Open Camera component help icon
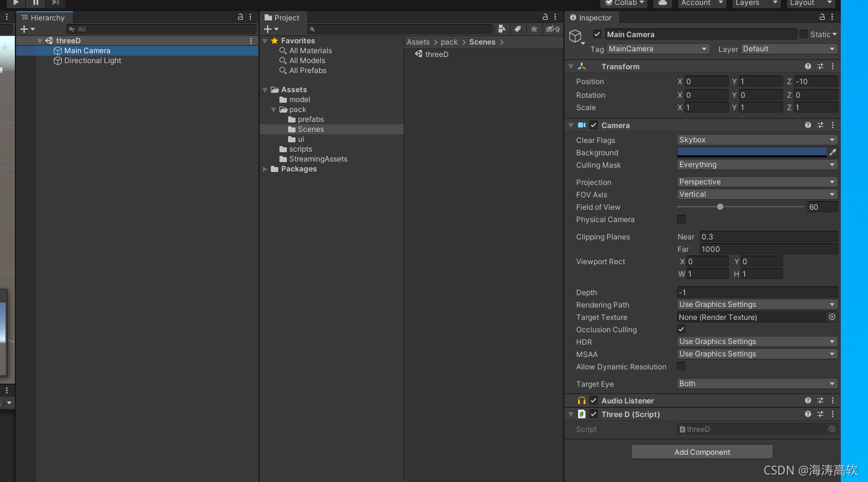This screenshot has height=482, width=868. [808, 125]
